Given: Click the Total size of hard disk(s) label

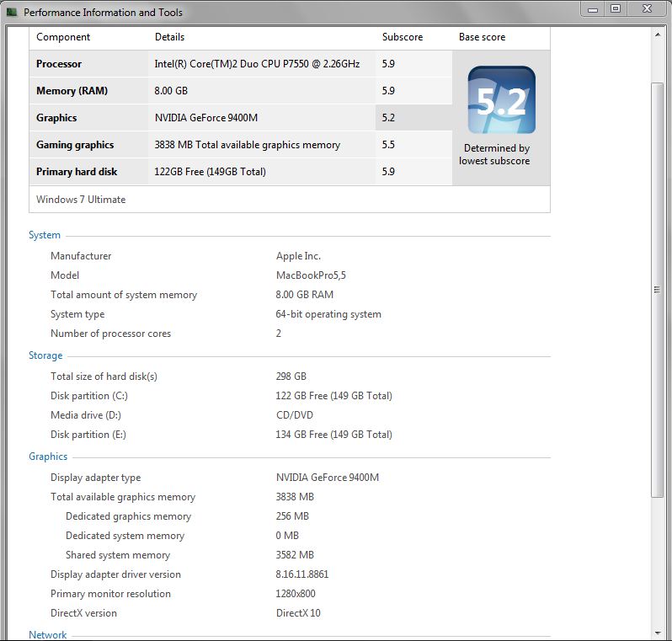Looking at the screenshot, I should click(x=104, y=377).
